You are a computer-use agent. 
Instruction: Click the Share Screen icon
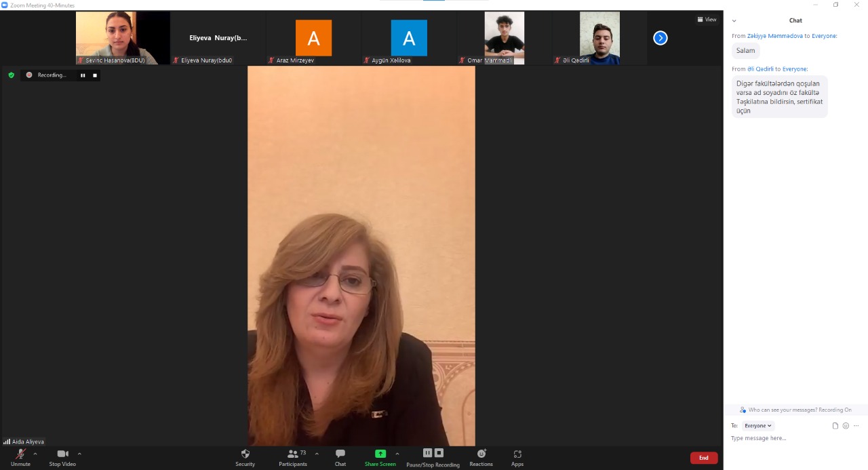coord(380,454)
